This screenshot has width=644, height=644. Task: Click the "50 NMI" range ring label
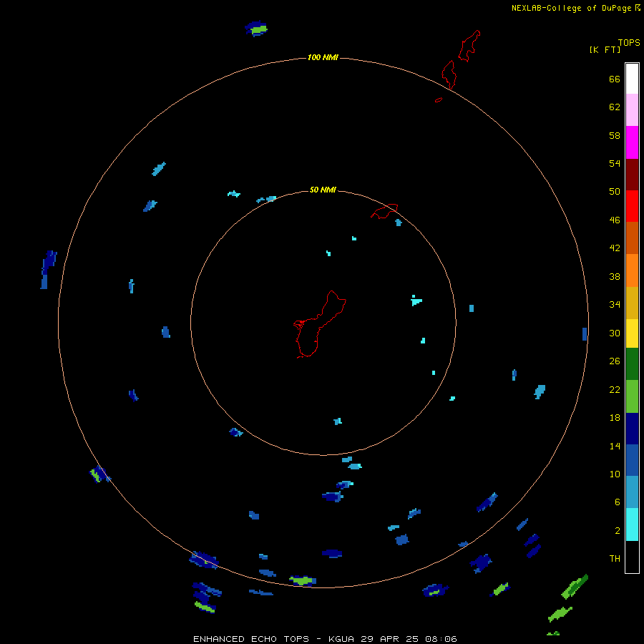[323, 190]
